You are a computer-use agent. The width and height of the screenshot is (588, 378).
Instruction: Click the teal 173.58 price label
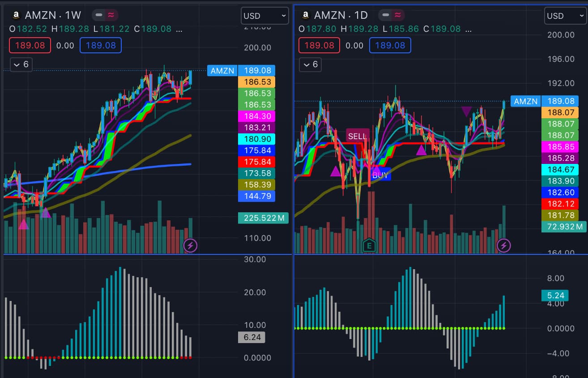tap(257, 173)
